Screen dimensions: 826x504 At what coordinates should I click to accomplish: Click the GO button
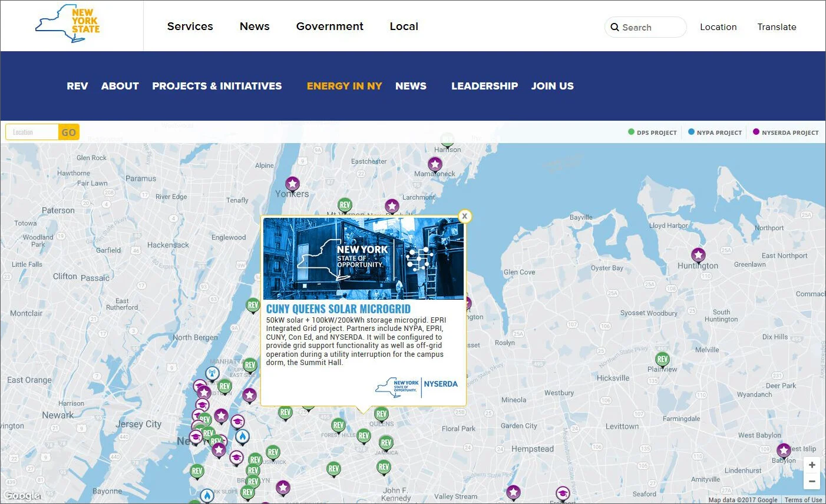tap(69, 132)
